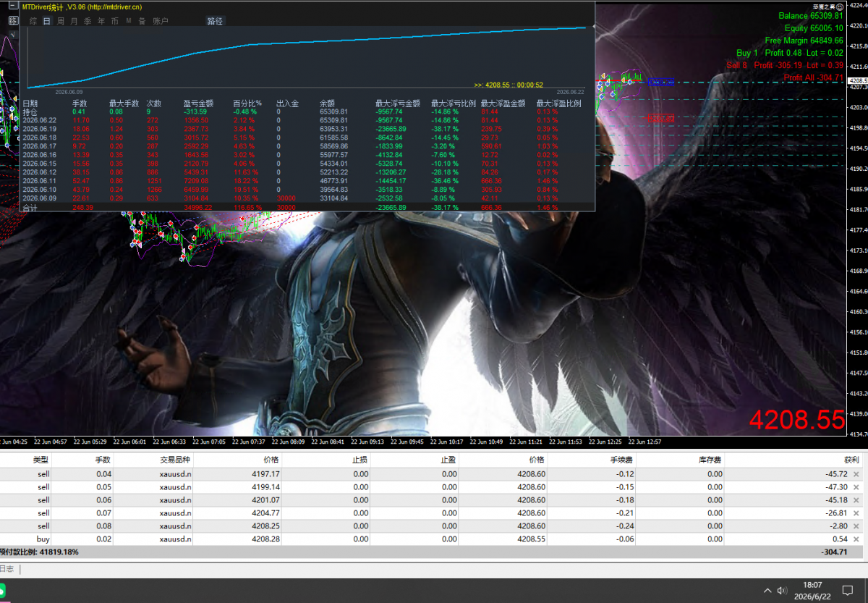Sort orders by 交易品种 column header

(175, 460)
